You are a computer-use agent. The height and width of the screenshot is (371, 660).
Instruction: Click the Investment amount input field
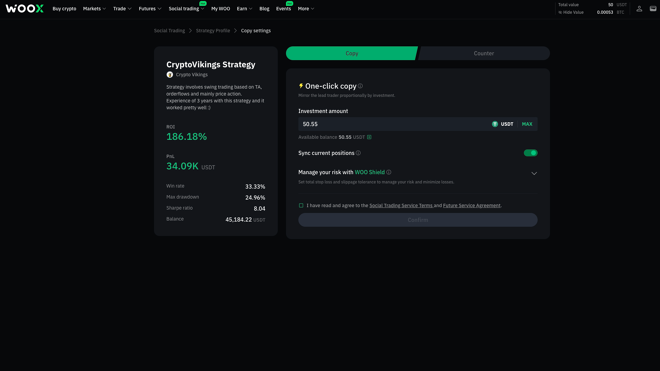[x=418, y=124]
